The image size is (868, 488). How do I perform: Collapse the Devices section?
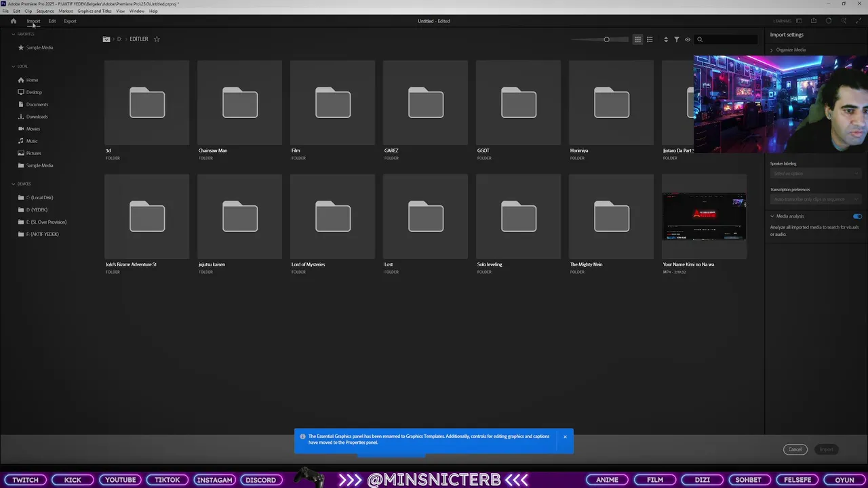tap(13, 184)
